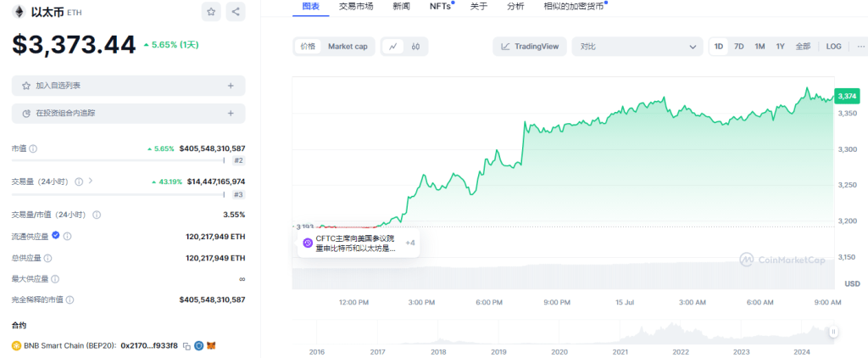The height and width of the screenshot is (358, 868).
Task: Click the 加入自选列表 button
Action: (x=128, y=86)
